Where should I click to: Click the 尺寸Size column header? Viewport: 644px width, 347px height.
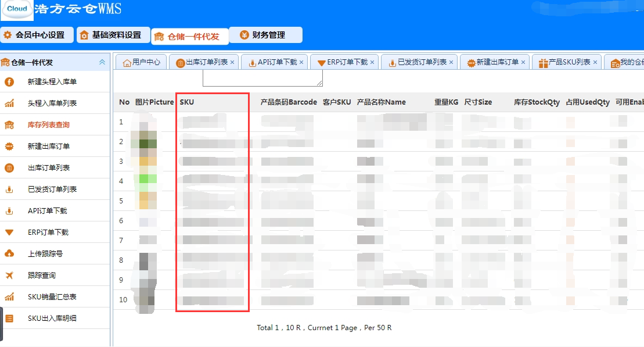coord(478,102)
